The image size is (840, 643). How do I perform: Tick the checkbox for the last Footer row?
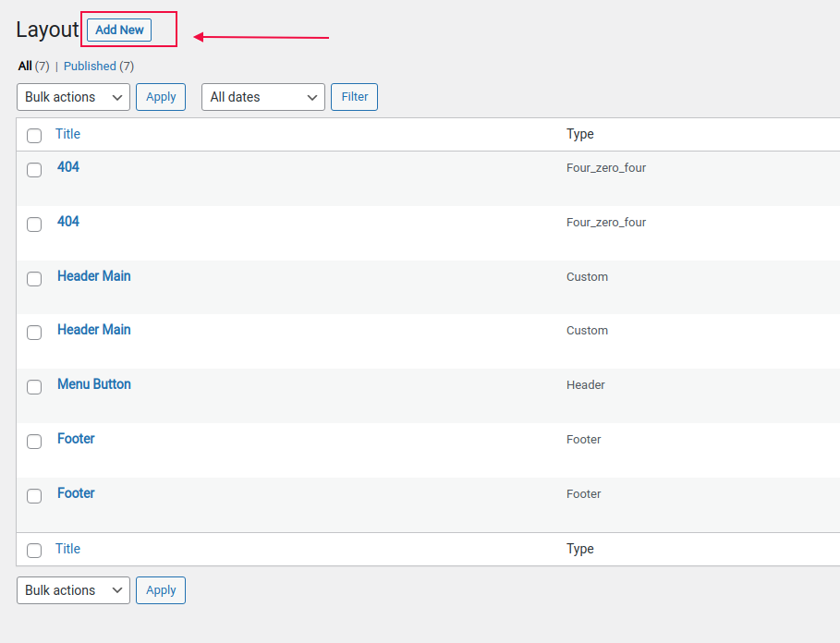[34, 496]
